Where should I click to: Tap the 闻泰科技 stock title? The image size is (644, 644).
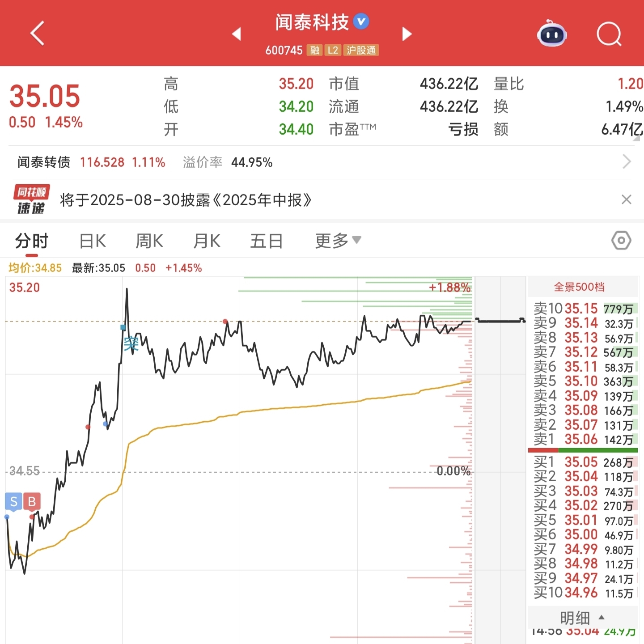(312, 22)
